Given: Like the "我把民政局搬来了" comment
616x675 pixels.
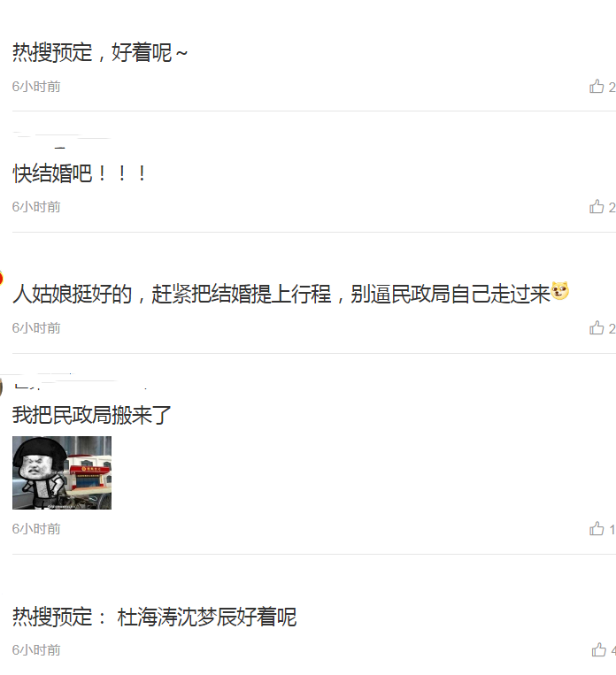Looking at the screenshot, I should 597,529.
